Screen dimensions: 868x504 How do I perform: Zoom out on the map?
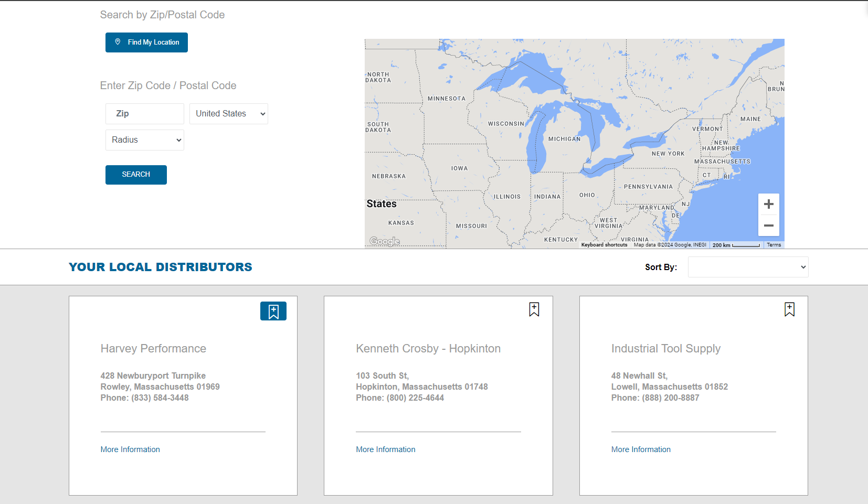[768, 226]
